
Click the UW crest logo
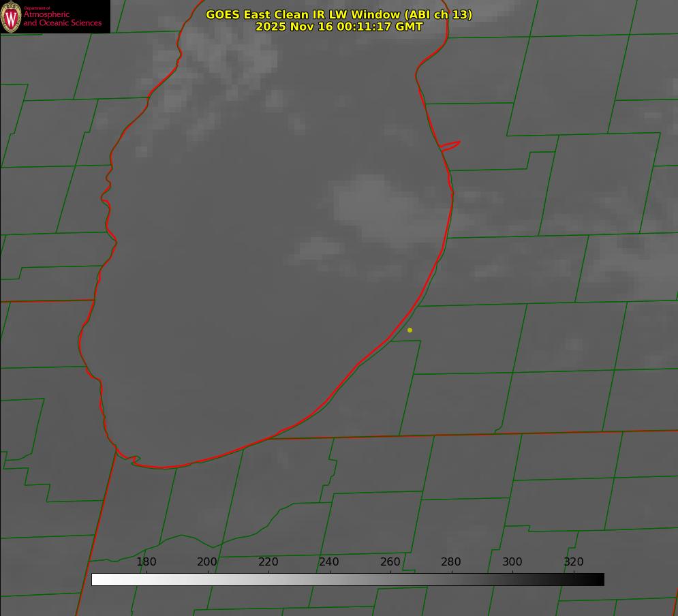pos(11,16)
